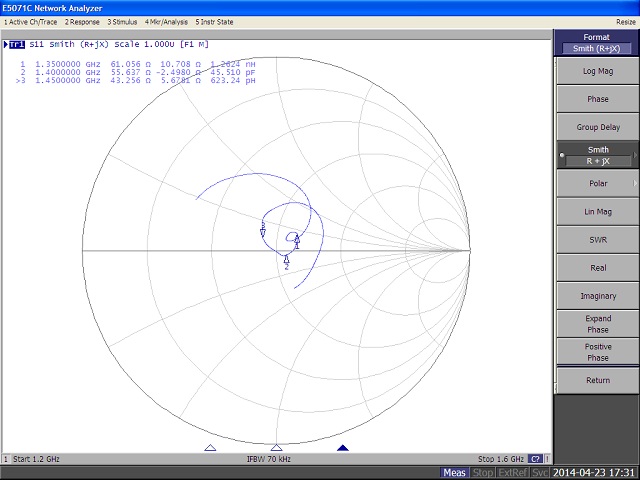Screen dimensions: 640x480
Task: Click the Resize button in menu bar
Action: 626,22
